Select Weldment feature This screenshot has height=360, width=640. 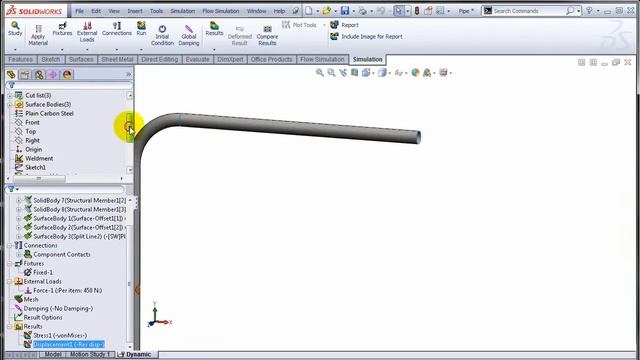click(x=39, y=158)
